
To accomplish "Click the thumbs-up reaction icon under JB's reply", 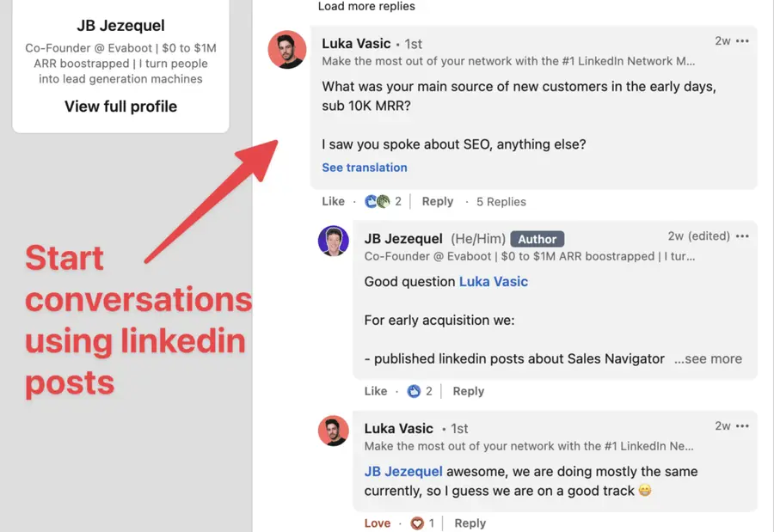I will 412,391.
